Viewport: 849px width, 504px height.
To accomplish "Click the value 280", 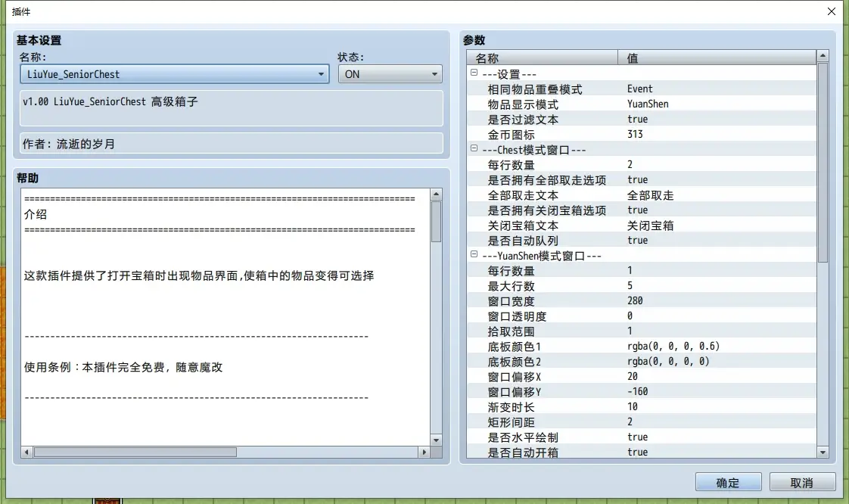I will (x=635, y=300).
